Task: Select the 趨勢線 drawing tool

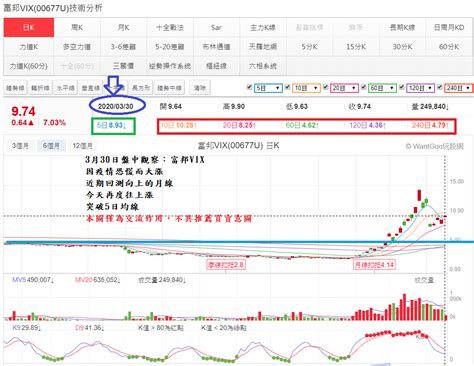Action: point(15,88)
